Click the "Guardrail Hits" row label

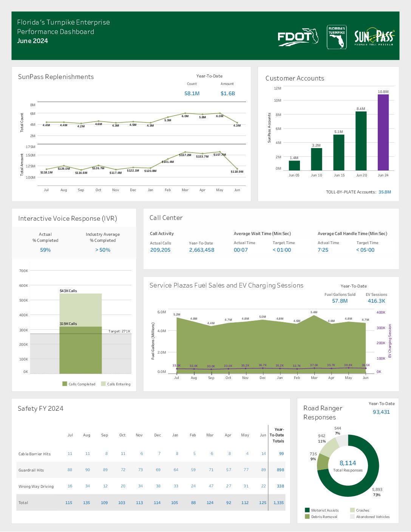(31, 470)
